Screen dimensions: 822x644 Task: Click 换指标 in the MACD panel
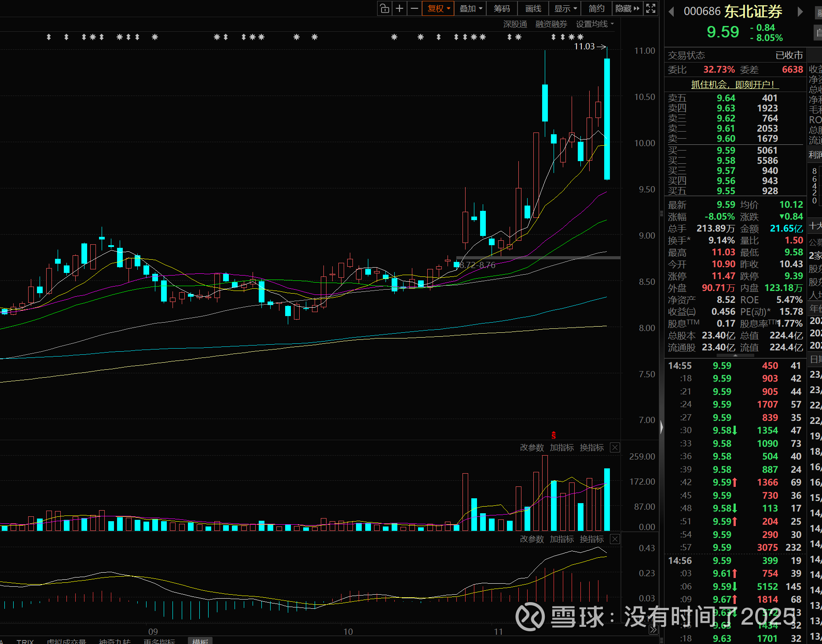click(592, 539)
